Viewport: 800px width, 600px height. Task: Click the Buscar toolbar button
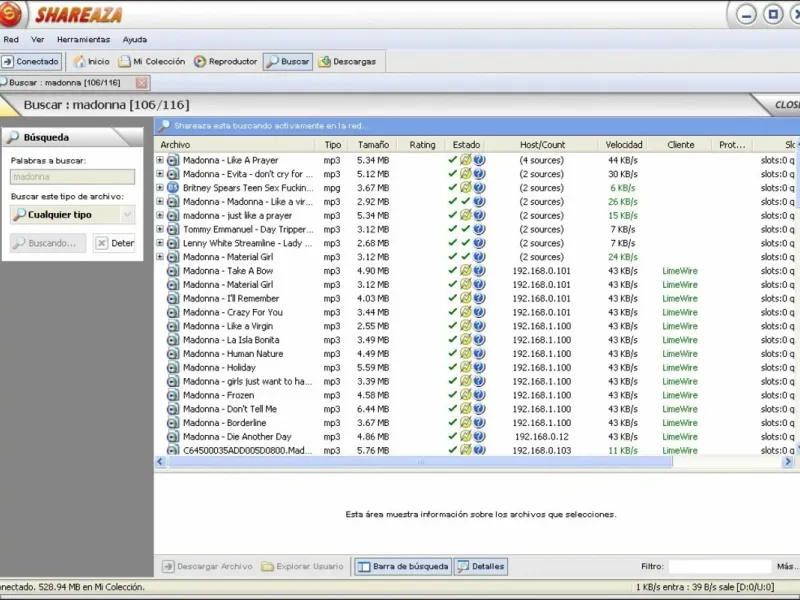[288, 62]
